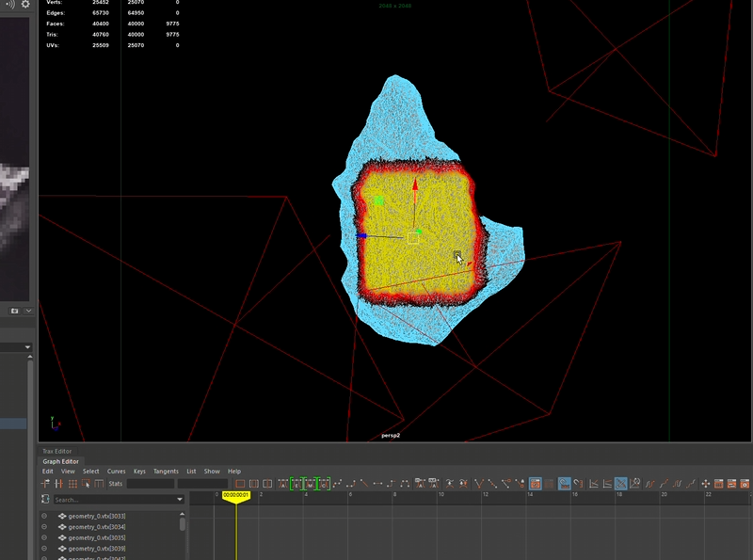Open the Trax Editor toolbar icon
This screenshot has height=560, width=753.
pyautogui.click(x=731, y=484)
